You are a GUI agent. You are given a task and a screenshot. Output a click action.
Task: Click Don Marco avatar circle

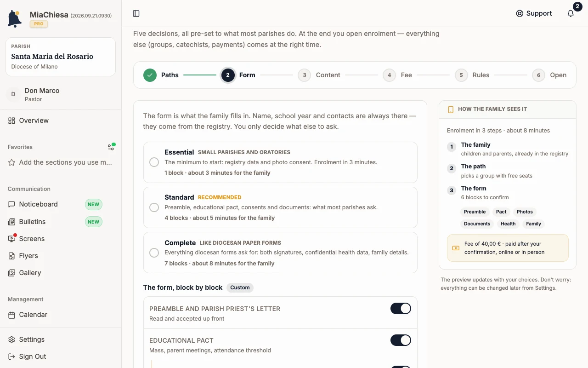(13, 94)
